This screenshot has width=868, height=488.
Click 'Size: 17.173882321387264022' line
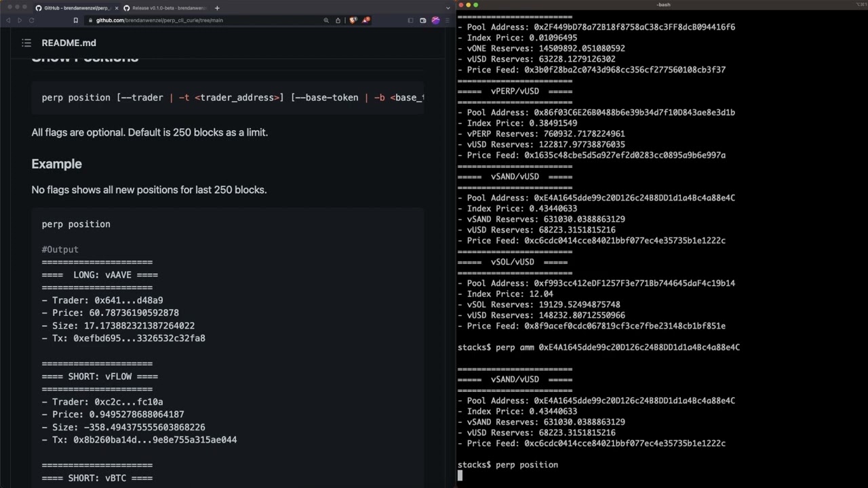click(118, 326)
